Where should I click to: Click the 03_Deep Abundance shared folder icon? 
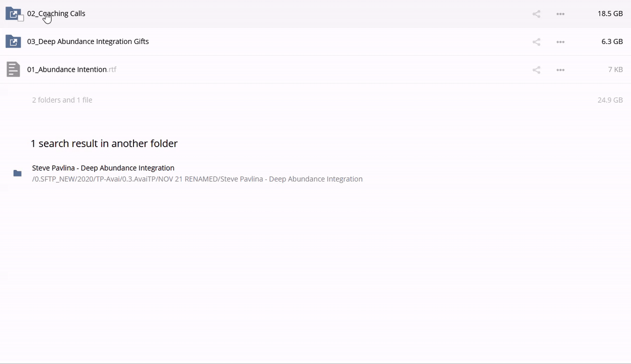point(13,41)
